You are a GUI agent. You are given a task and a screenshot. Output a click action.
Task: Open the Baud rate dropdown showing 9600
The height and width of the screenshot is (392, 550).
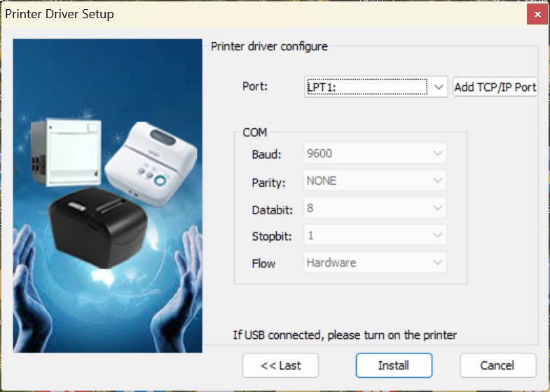pos(375,153)
